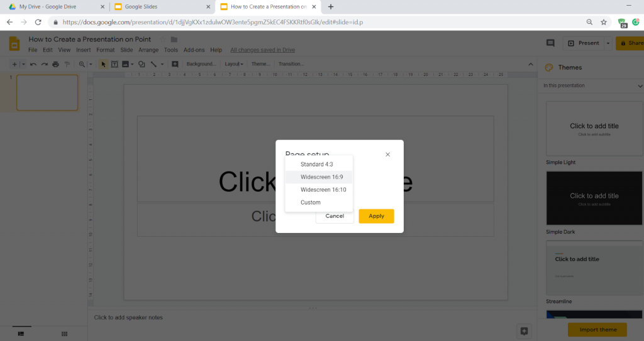Image resolution: width=644 pixels, height=341 pixels.
Task: Pick Custom page size option
Action: [310, 202]
